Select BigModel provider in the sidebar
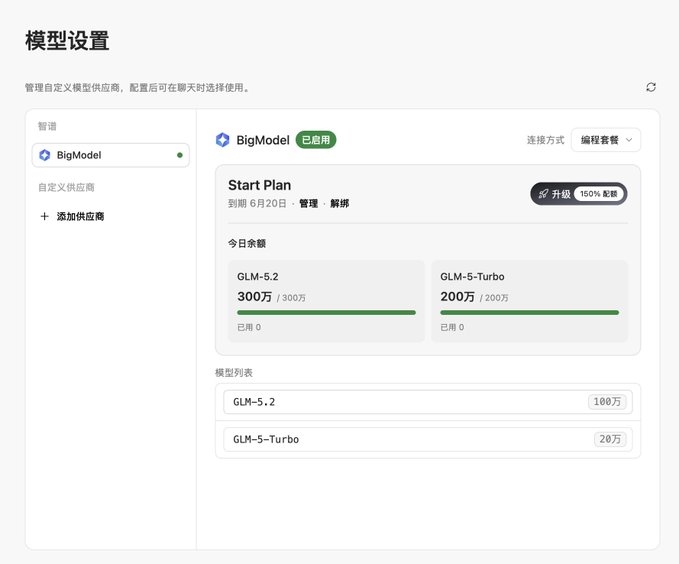This screenshot has width=679, height=564. pos(110,155)
